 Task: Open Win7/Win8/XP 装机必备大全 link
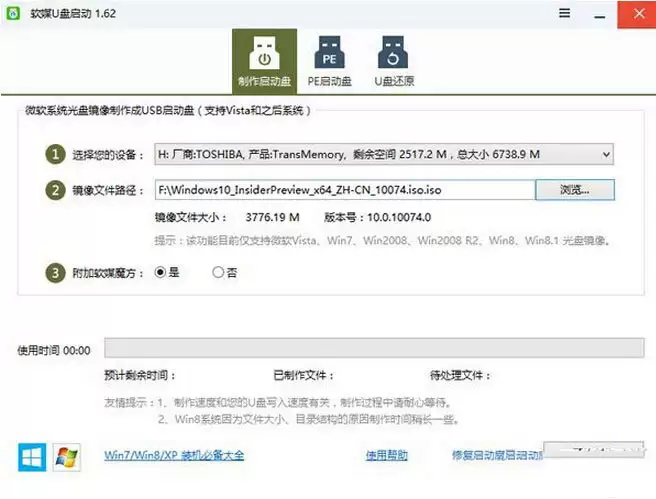(x=174, y=455)
